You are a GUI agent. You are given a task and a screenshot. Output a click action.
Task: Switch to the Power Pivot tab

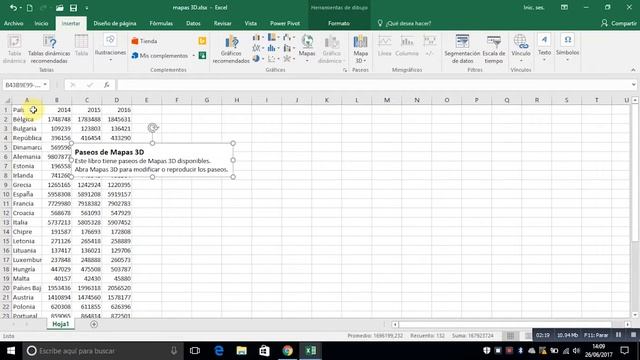(x=285, y=24)
